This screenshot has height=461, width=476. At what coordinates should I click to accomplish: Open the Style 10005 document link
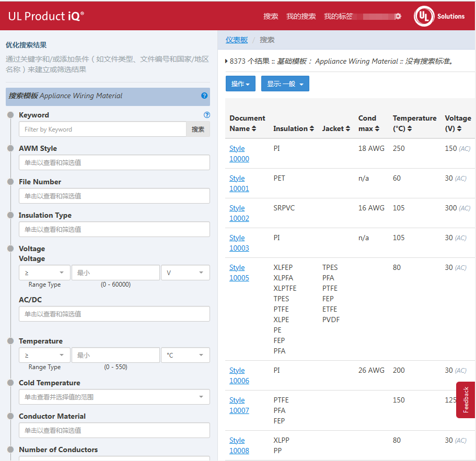pyautogui.click(x=239, y=273)
